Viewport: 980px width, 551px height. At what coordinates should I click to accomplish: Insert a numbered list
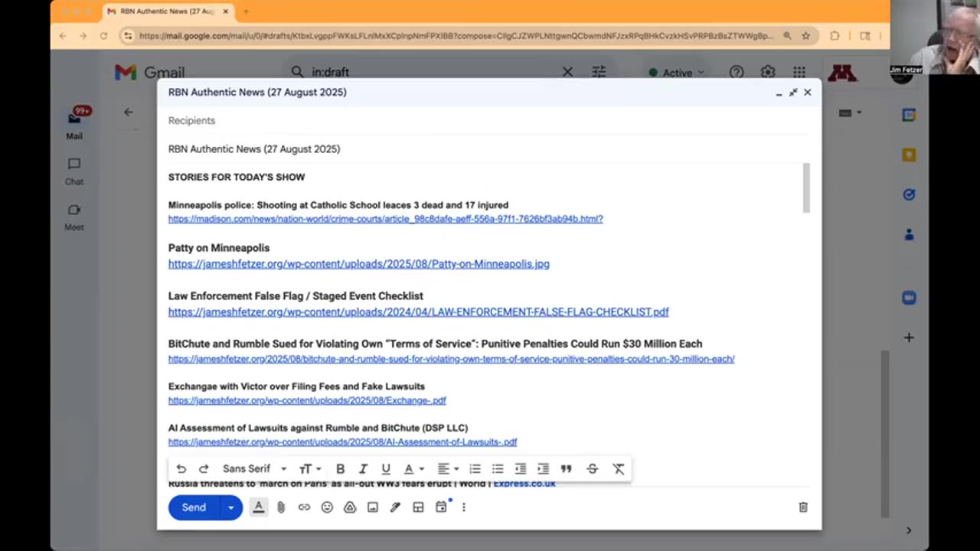pyautogui.click(x=475, y=469)
